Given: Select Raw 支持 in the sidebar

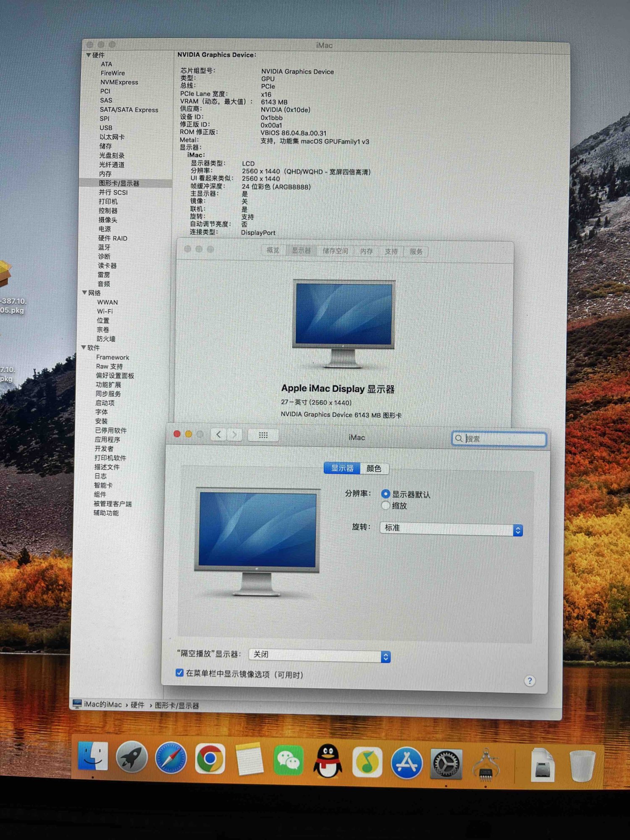Looking at the screenshot, I should [109, 366].
